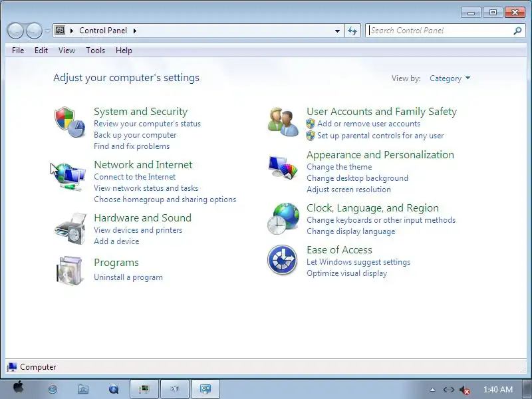The image size is (532, 399).
Task: Click Add a device link
Action: [x=116, y=241]
